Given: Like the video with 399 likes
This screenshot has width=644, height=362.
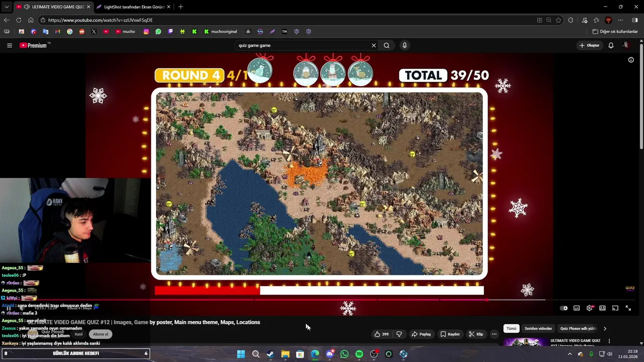Looking at the screenshot, I should pyautogui.click(x=381, y=334).
